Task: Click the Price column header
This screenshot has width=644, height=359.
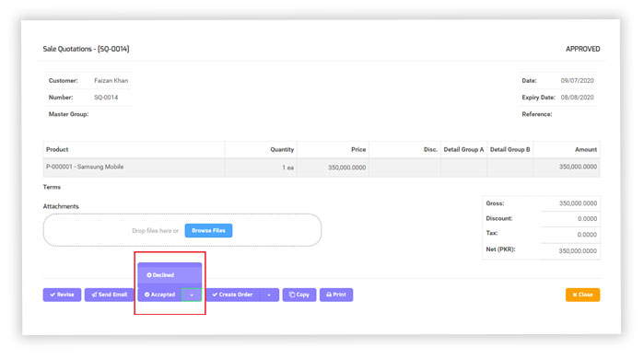Action: (358, 149)
